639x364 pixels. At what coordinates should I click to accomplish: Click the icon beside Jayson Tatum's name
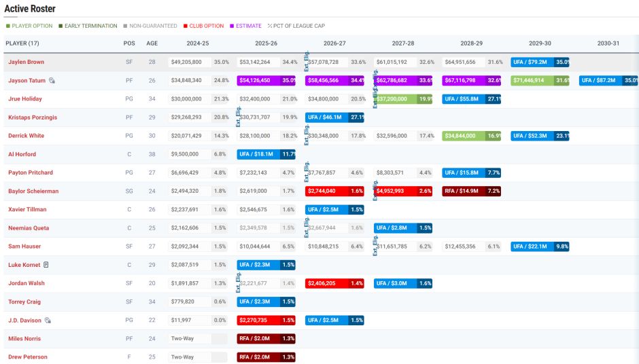click(x=52, y=81)
